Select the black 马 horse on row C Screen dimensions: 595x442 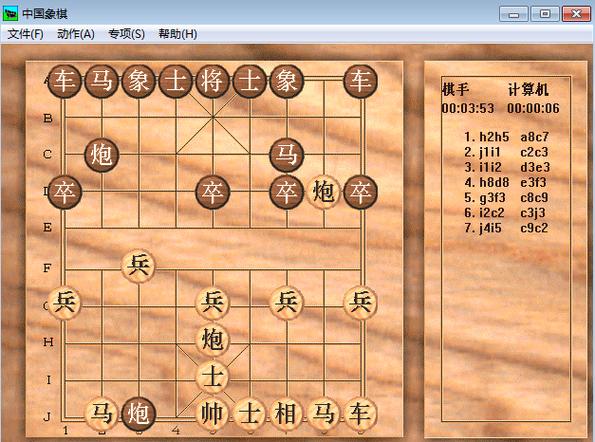click(286, 155)
